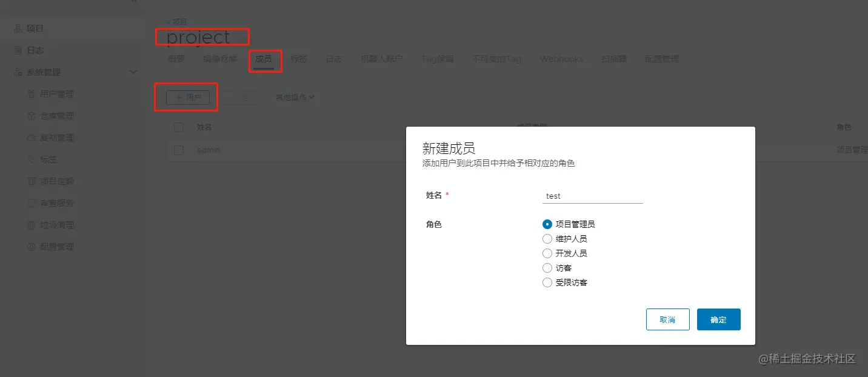The image size is (868, 377).
Task: Open the 日志 tab in project tabs
Action: (334, 59)
